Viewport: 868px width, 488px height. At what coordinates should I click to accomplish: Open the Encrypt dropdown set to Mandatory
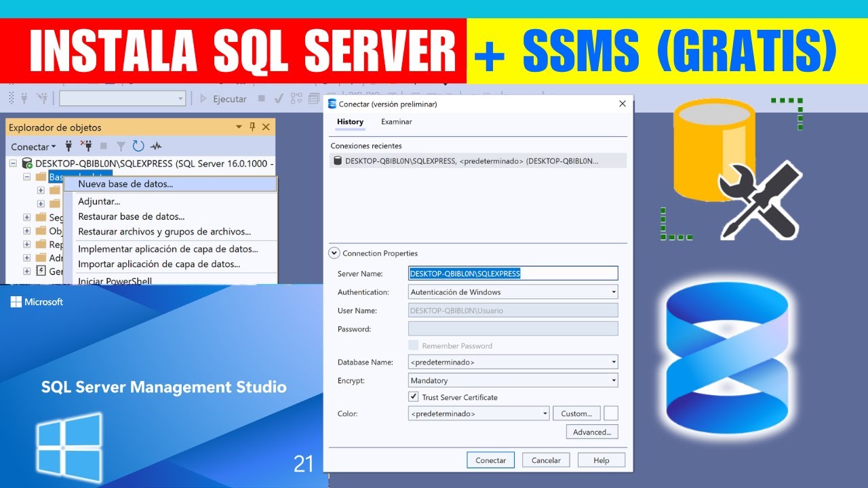tap(513, 380)
